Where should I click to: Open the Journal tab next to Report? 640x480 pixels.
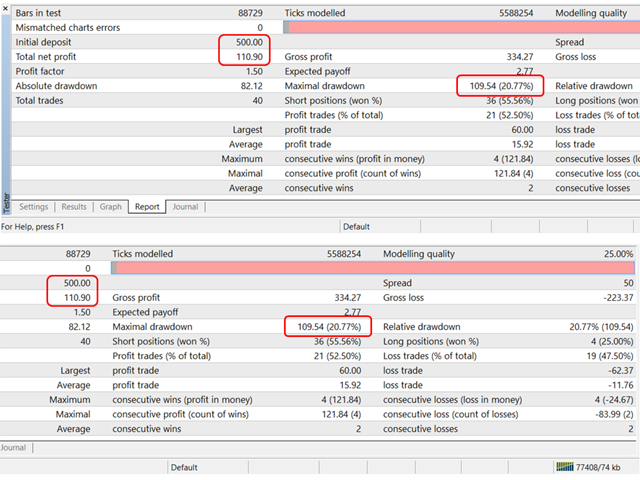coord(185,207)
